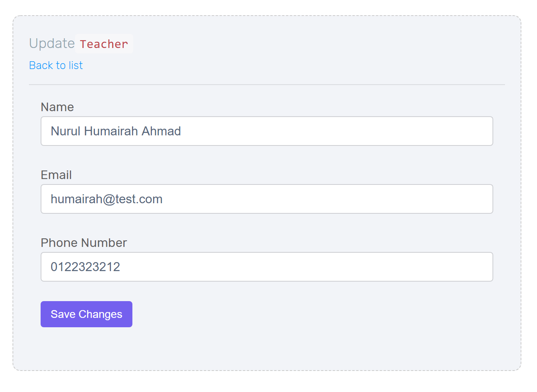Click the Name field label
The height and width of the screenshot is (392, 537).
(x=57, y=107)
